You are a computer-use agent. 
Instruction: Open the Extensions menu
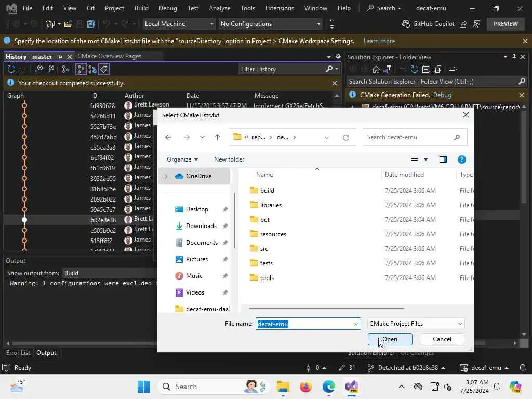[280, 8]
